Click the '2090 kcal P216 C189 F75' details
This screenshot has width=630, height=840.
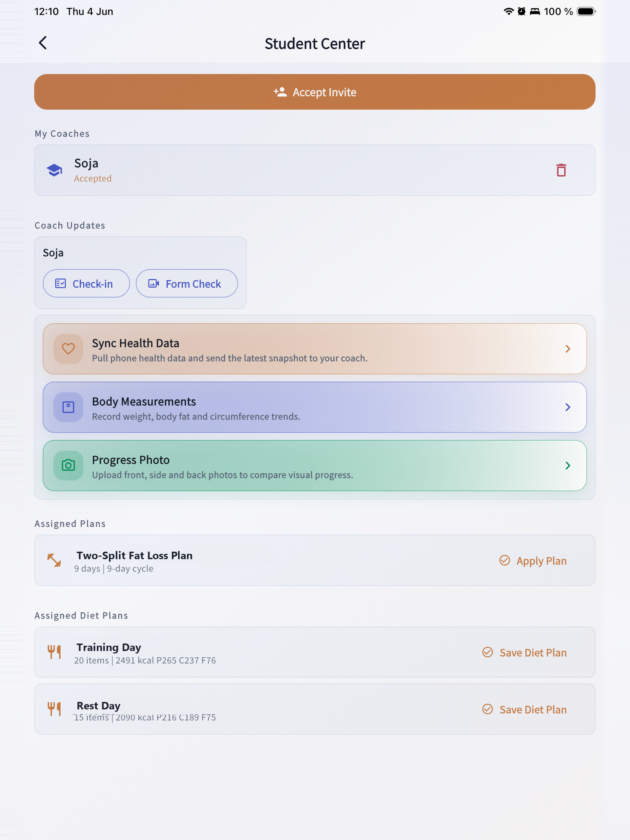click(166, 717)
